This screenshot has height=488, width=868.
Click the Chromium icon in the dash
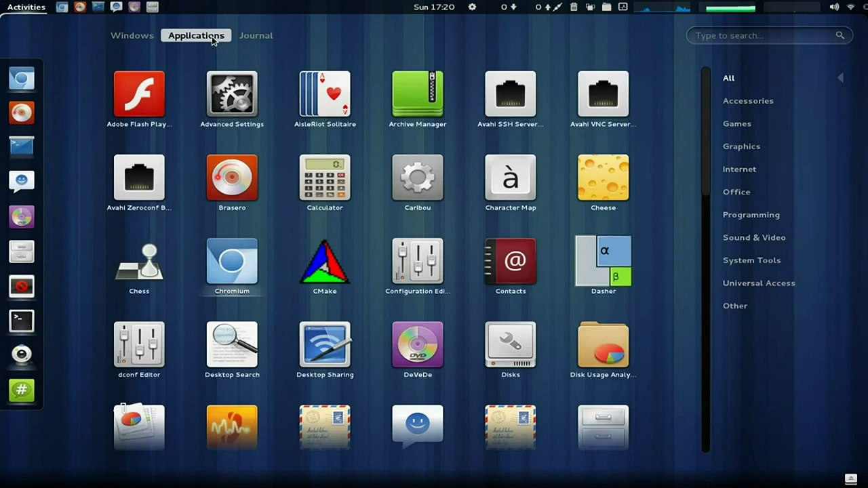[x=22, y=79]
